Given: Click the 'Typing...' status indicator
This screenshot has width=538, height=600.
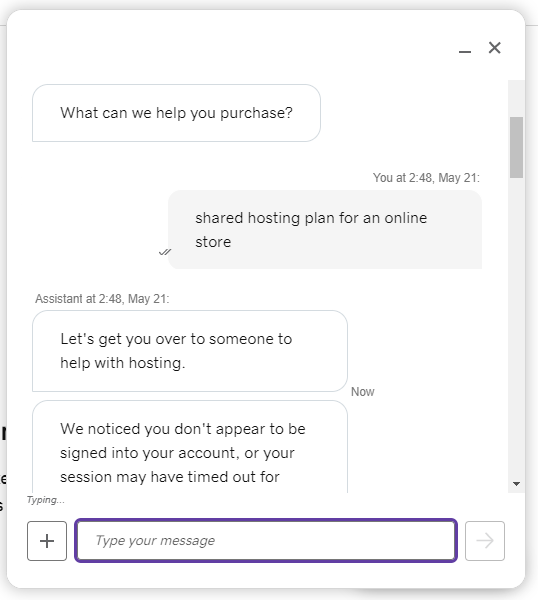Looking at the screenshot, I should pos(46,500).
